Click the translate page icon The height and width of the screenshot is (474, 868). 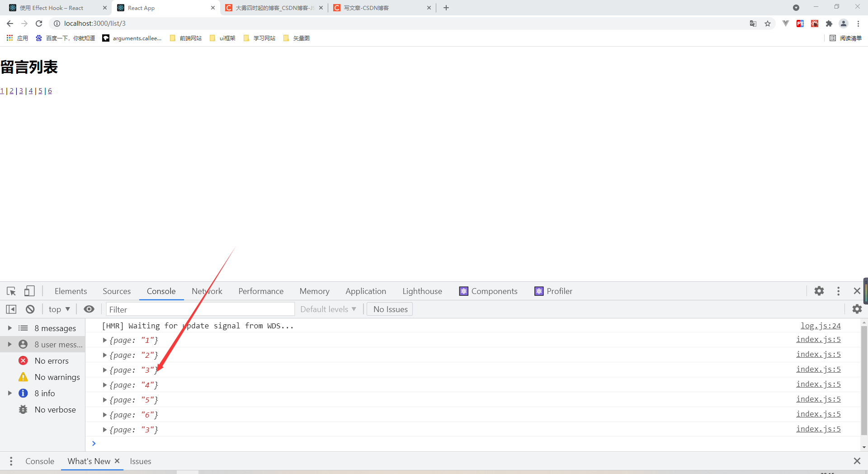click(753, 24)
